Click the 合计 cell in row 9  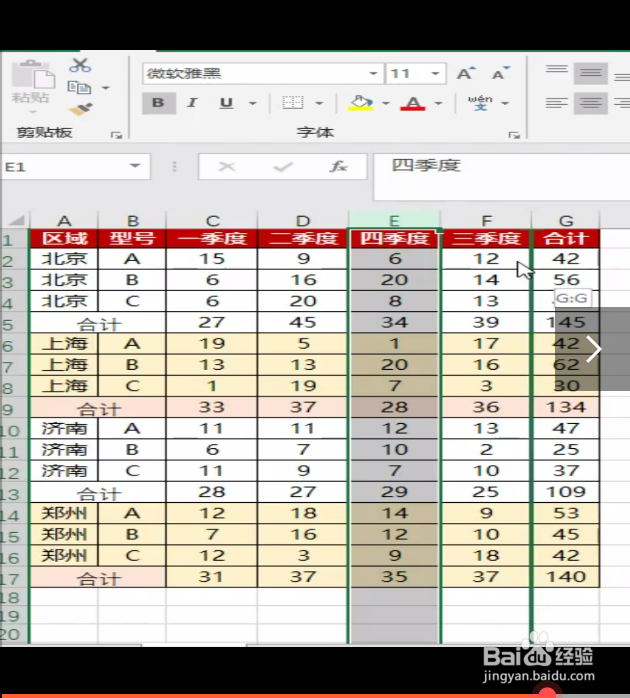click(98, 408)
